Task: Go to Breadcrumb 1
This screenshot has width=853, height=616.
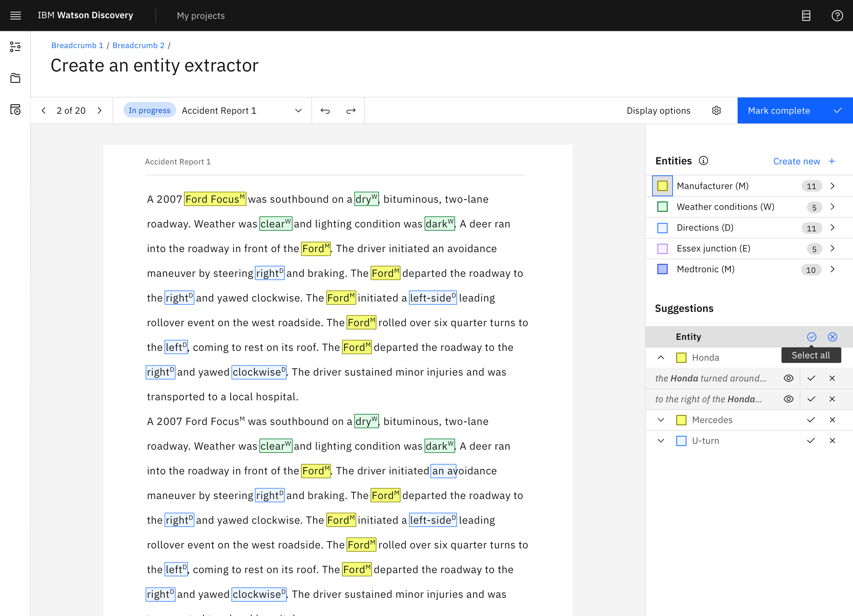Action: [x=77, y=45]
